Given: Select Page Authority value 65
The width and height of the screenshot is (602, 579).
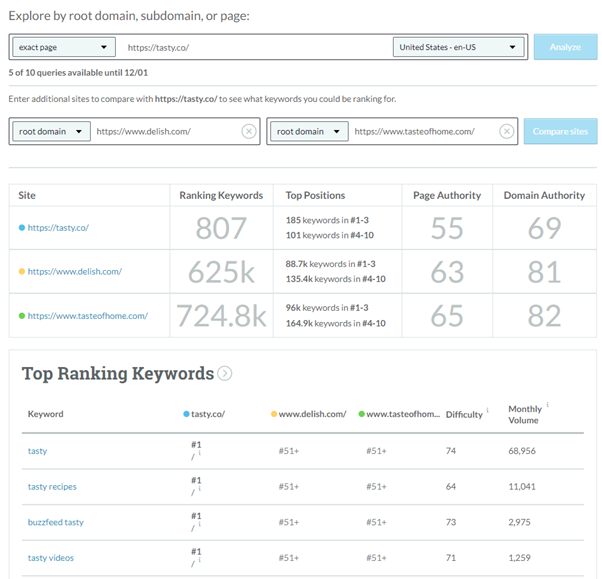Looking at the screenshot, I should click(447, 316).
